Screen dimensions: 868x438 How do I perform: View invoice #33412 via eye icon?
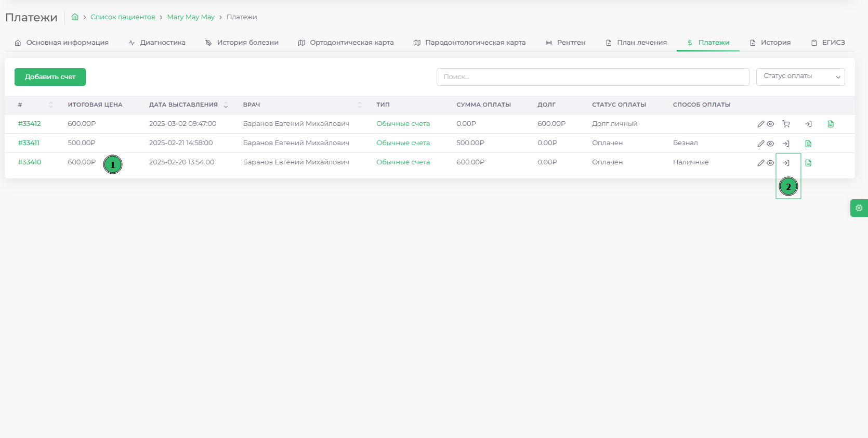click(x=770, y=124)
